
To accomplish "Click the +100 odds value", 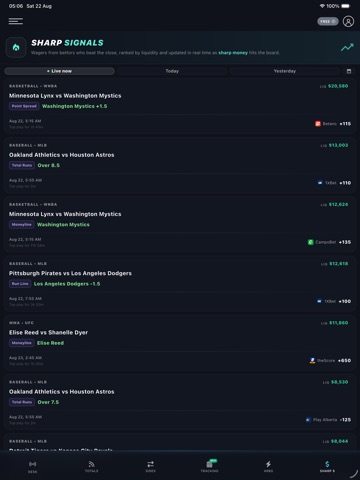I will click(x=345, y=301).
